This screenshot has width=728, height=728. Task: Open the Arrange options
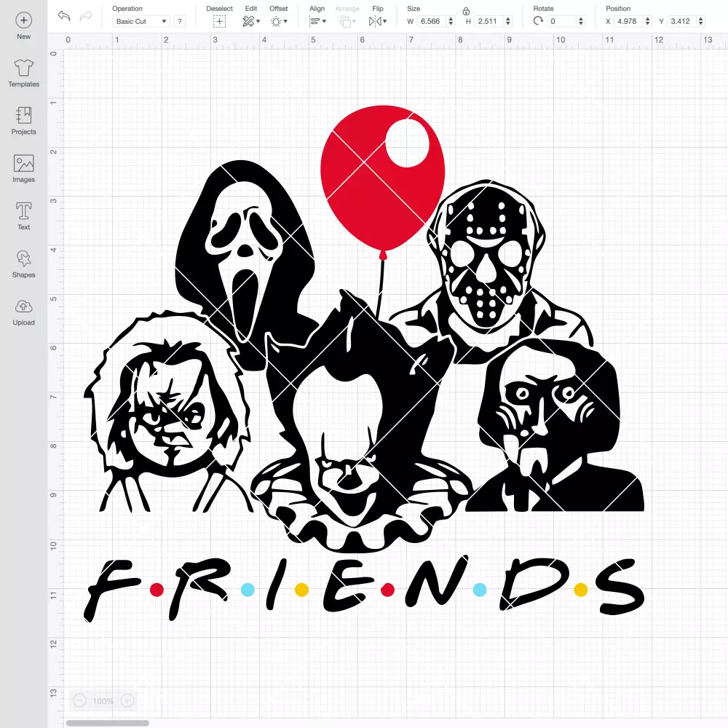[345, 21]
